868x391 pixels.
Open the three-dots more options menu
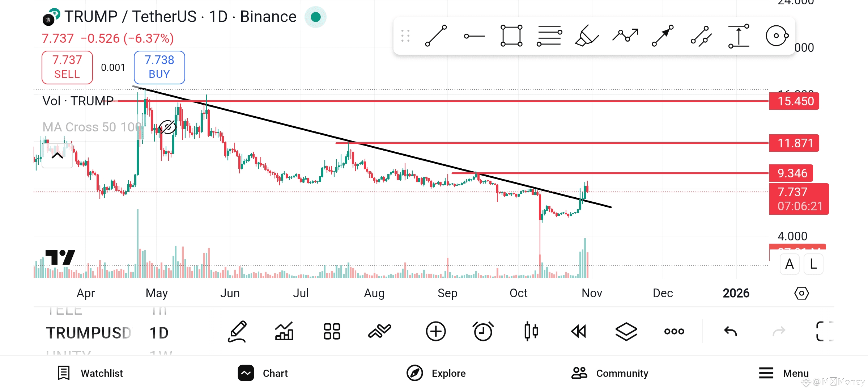point(674,331)
